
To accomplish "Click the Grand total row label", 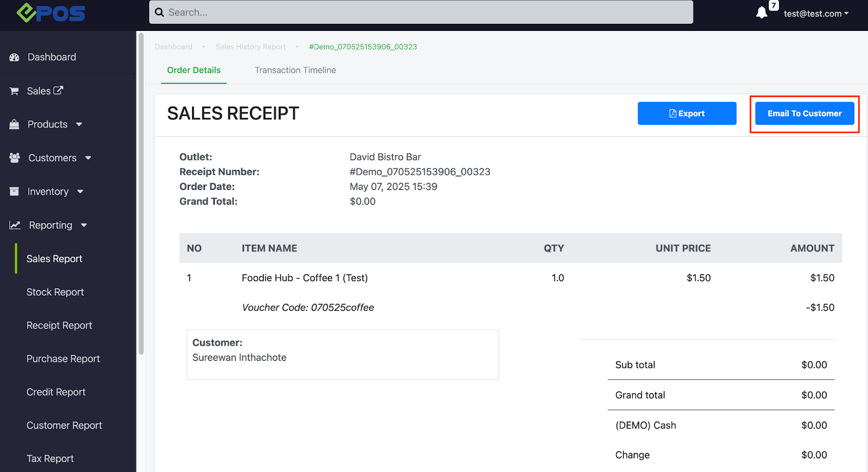I will (640, 395).
